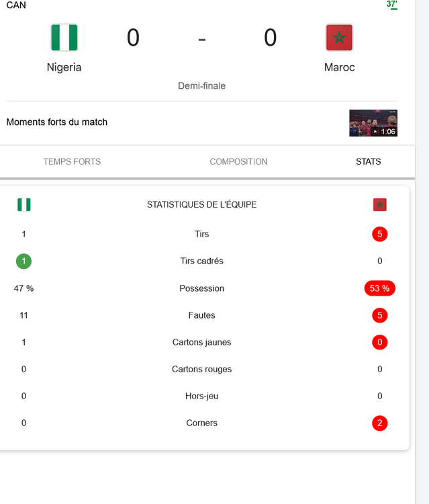This screenshot has height=504, width=429.
Task: Click the small Morocco flag in stats card
Action: click(380, 204)
